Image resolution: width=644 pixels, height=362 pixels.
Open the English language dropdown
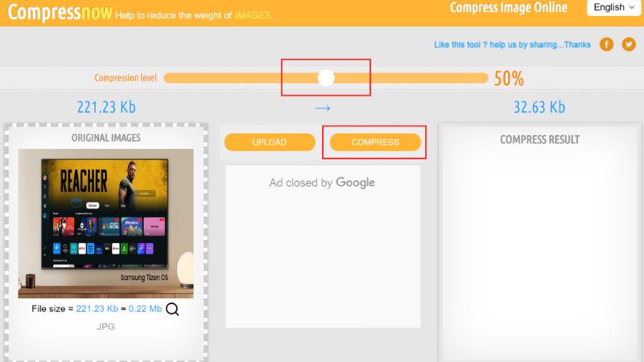coord(613,7)
